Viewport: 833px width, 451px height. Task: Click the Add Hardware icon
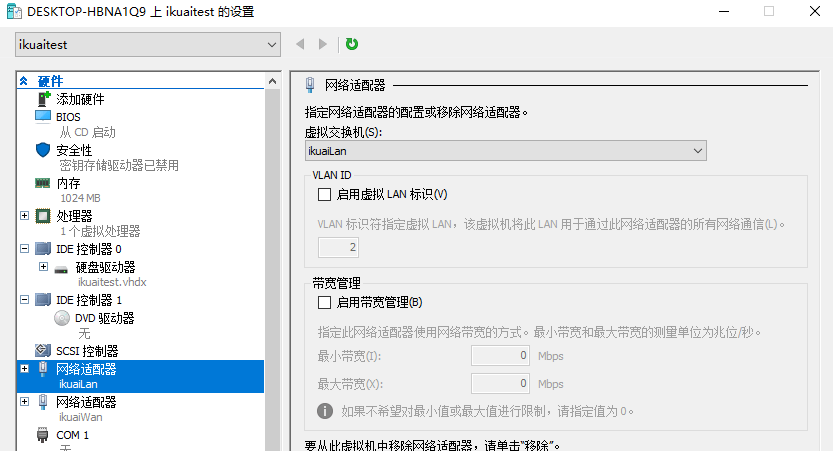pos(44,99)
